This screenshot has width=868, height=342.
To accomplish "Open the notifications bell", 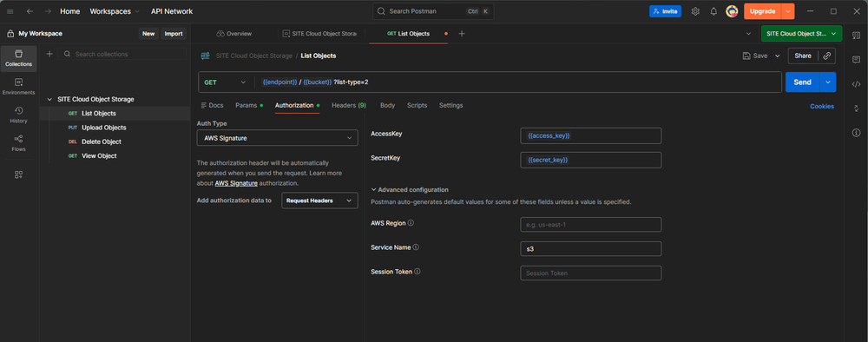I will 713,11.
